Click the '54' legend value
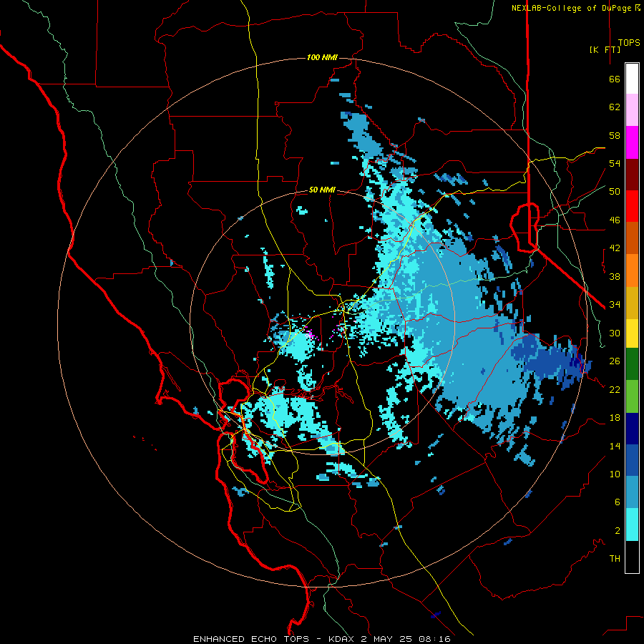This screenshot has width=644, height=644. point(615,163)
